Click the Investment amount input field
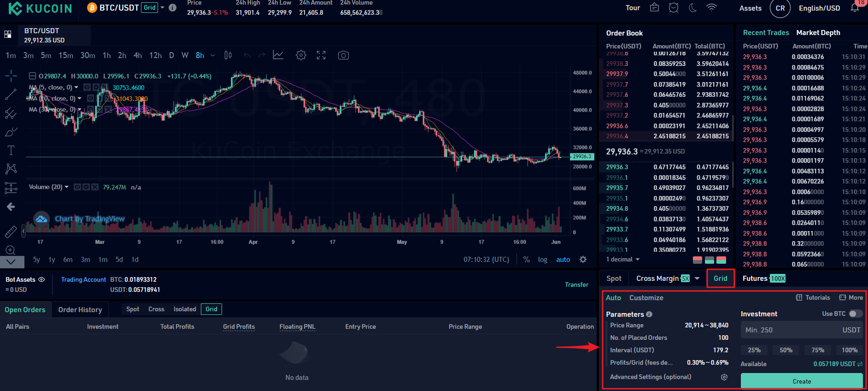This screenshot has height=391, width=868. (802, 330)
